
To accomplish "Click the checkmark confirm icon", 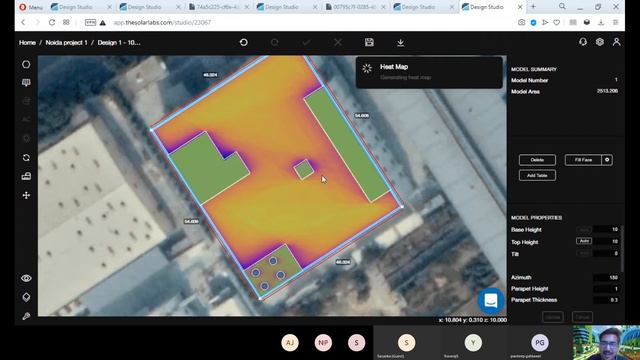I will pos(306,42).
